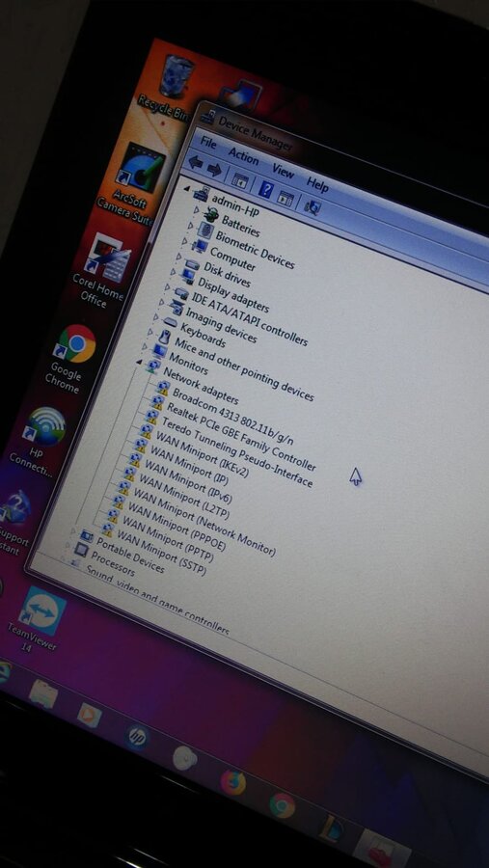Screen dimensions: 489x868
Task: Open Google Chrome desktop shortcut
Action: [70, 359]
